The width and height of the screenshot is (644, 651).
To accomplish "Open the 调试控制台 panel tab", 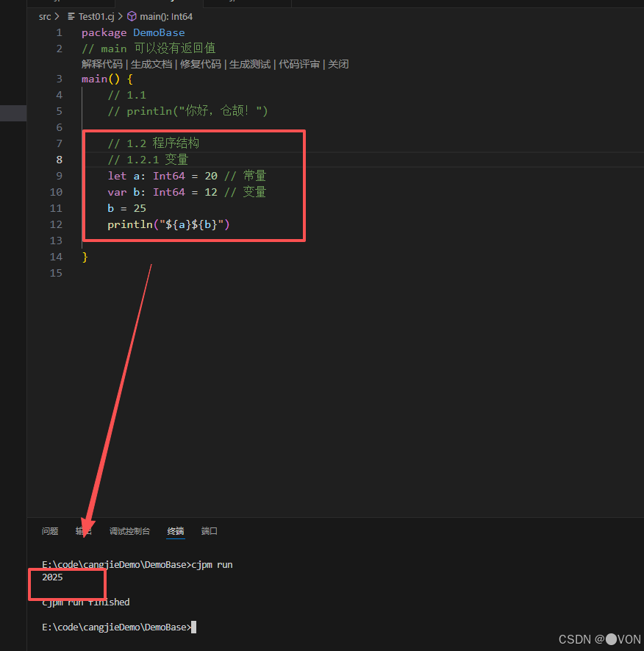I will click(x=129, y=531).
